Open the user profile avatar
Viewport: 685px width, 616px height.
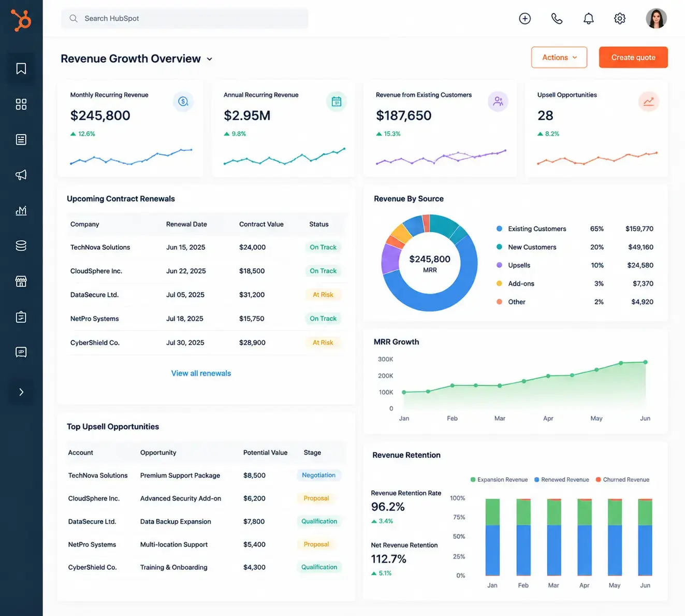tap(656, 19)
